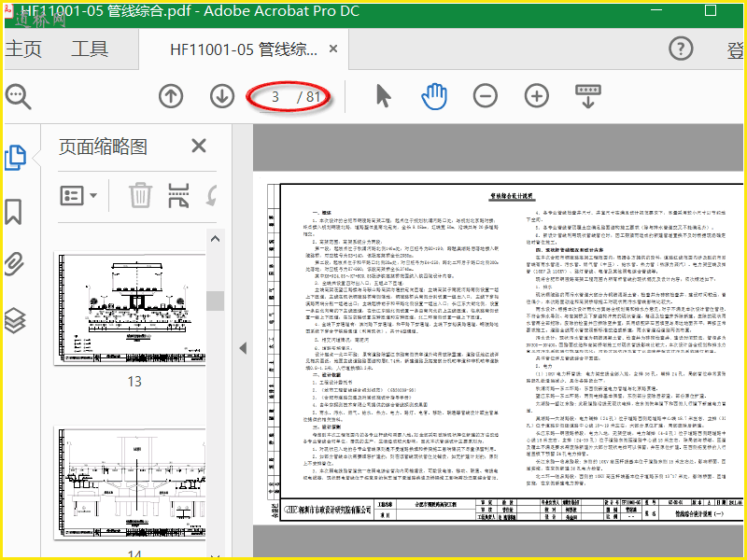Click the thumbnail scrollbar up arrow
The height and width of the screenshot is (560, 747).
[x=216, y=239]
